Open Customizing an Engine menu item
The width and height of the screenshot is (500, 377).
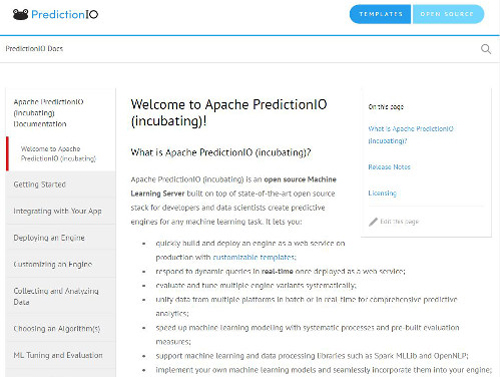61,264
